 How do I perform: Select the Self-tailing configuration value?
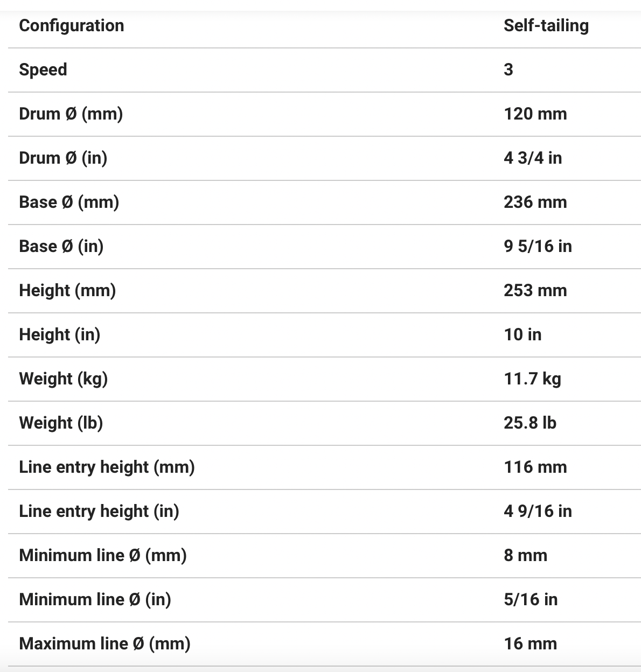pos(546,25)
